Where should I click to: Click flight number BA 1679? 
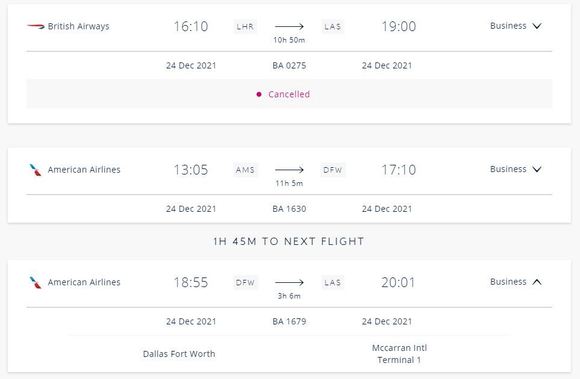[289, 321]
